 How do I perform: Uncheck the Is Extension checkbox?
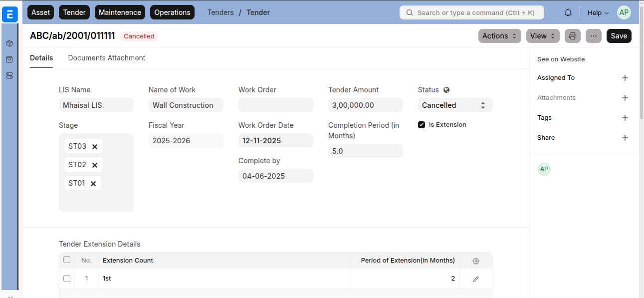pyautogui.click(x=422, y=125)
